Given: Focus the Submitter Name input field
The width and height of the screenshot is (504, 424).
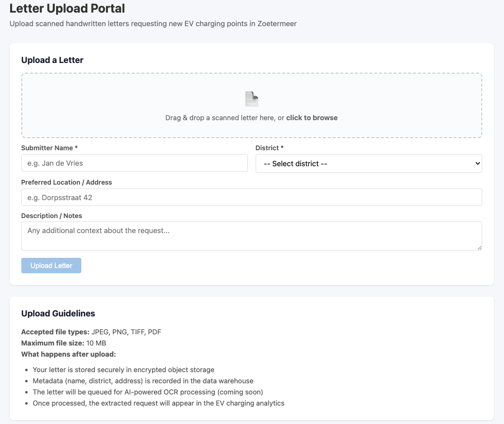Looking at the screenshot, I should click(134, 163).
